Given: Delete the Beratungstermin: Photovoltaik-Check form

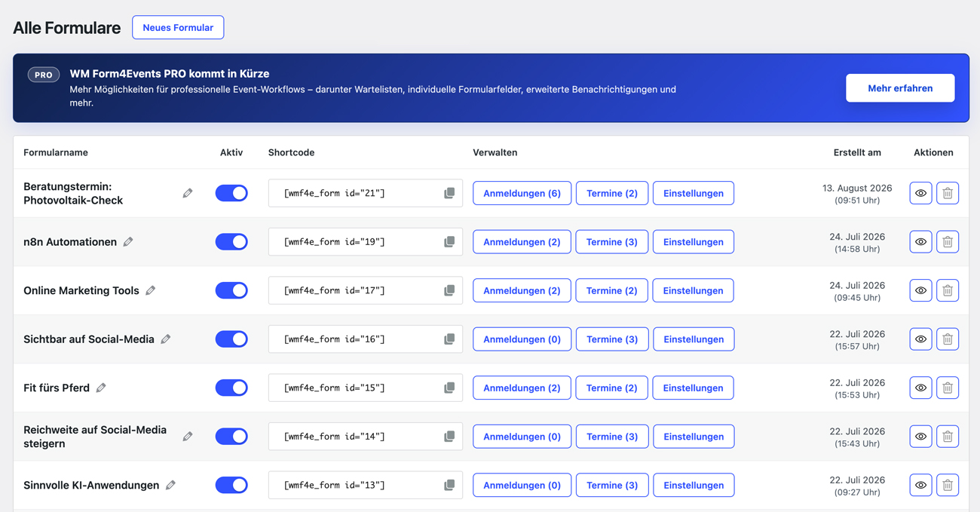Looking at the screenshot, I should point(948,193).
